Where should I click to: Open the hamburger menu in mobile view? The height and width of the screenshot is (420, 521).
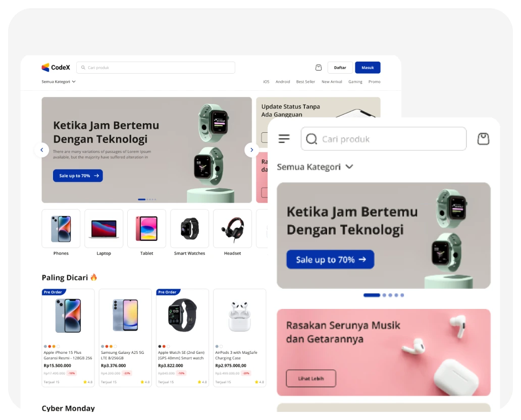click(x=284, y=139)
